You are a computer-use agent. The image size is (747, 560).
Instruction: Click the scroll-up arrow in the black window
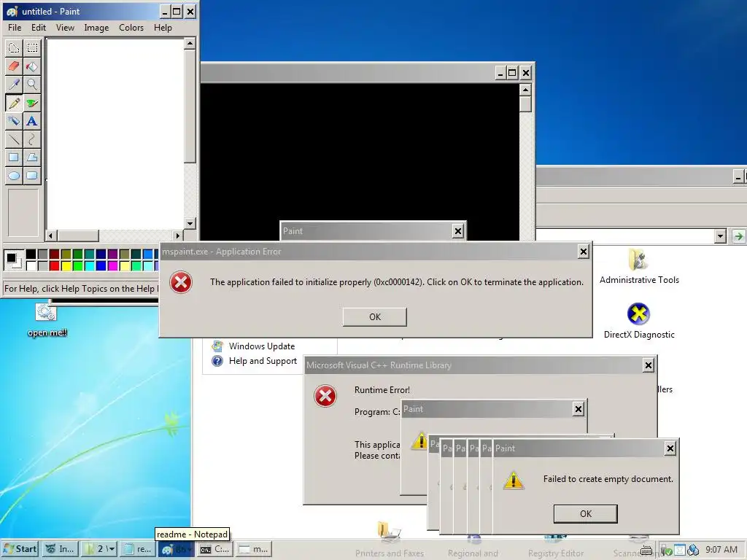pos(525,90)
